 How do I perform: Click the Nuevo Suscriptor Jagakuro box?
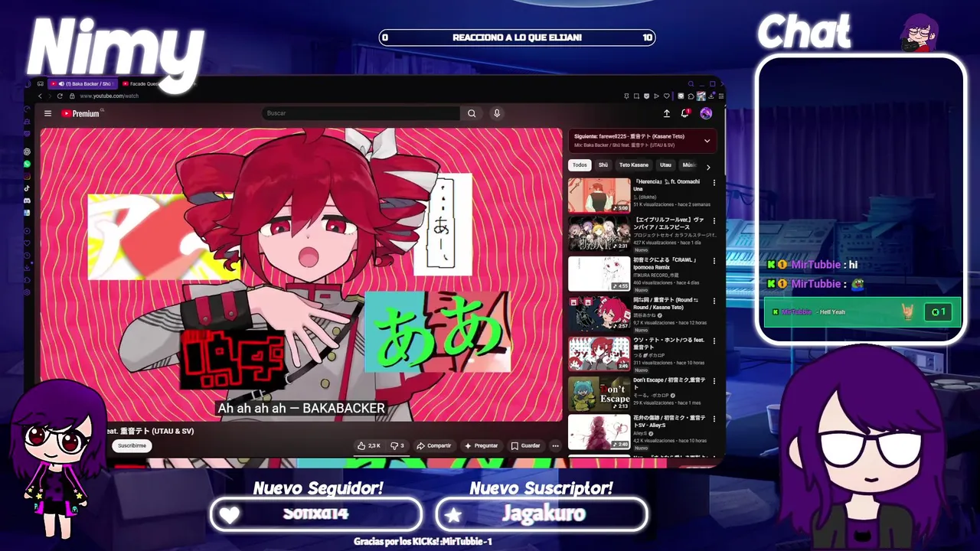542,514
